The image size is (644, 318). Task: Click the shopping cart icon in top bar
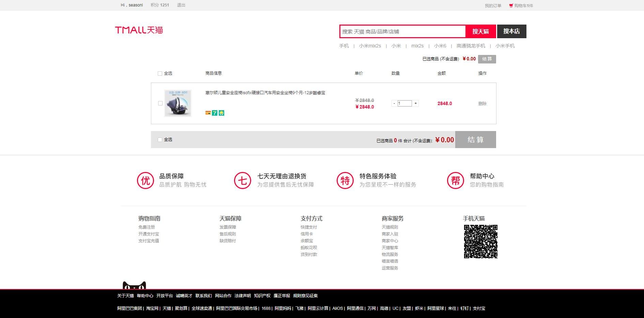pyautogui.click(x=511, y=5)
